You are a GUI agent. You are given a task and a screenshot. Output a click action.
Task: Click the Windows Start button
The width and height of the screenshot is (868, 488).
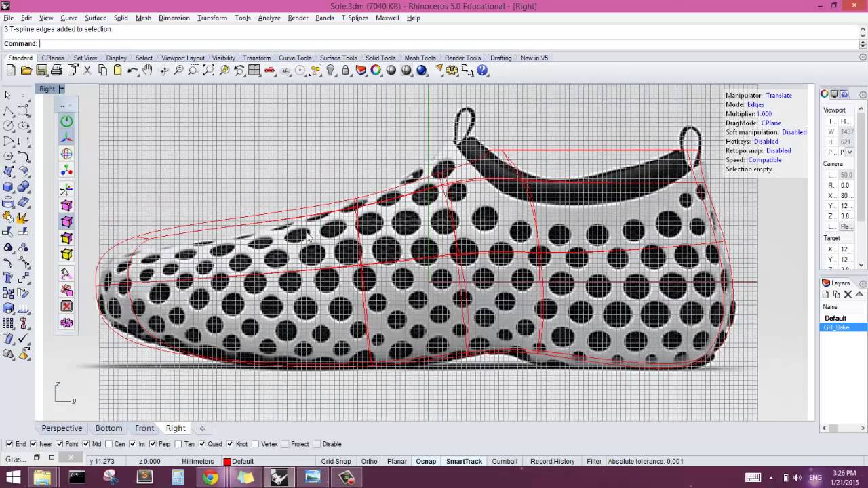14,478
